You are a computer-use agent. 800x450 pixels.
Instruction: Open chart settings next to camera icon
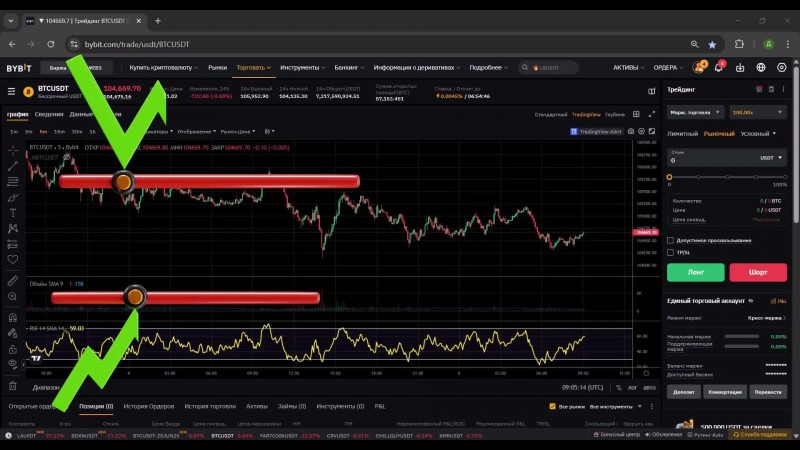[x=641, y=131]
